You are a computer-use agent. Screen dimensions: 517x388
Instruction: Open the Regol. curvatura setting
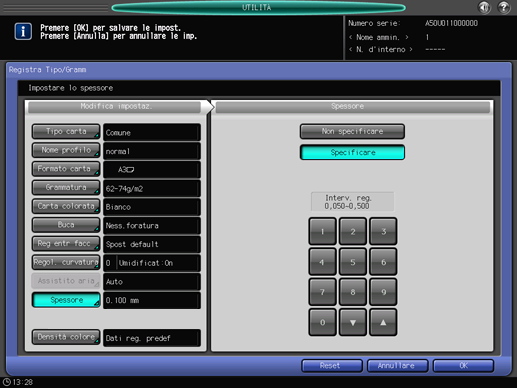tap(66, 262)
